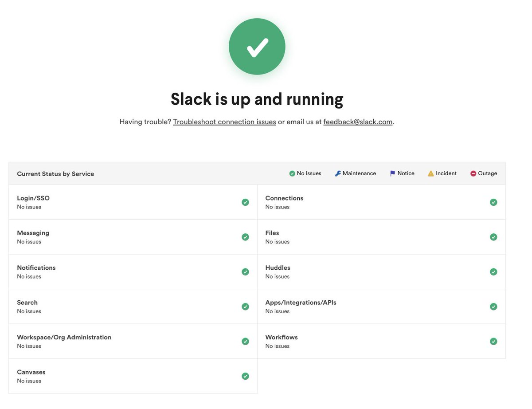Click the No Issues legend check icon

click(x=292, y=173)
